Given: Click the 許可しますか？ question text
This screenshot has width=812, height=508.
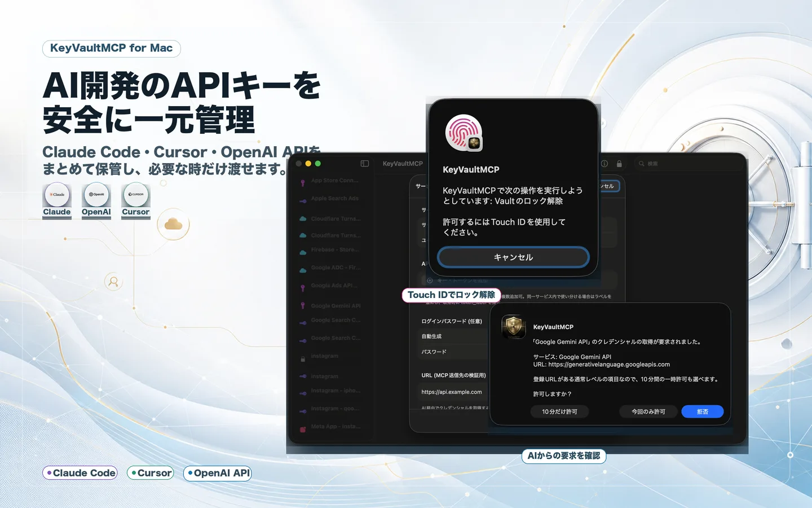Looking at the screenshot, I should pos(553,394).
